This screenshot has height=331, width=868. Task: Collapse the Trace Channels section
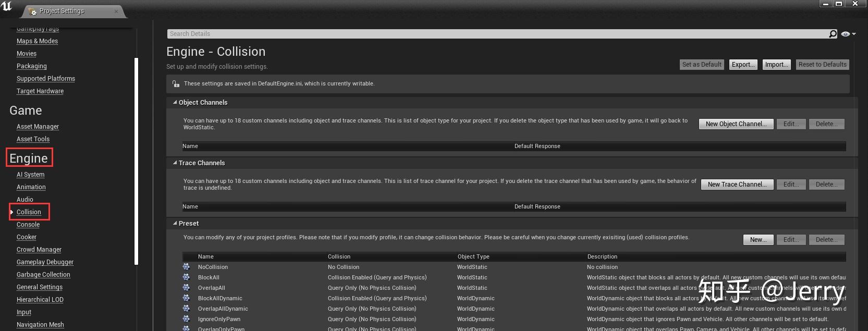(175, 163)
